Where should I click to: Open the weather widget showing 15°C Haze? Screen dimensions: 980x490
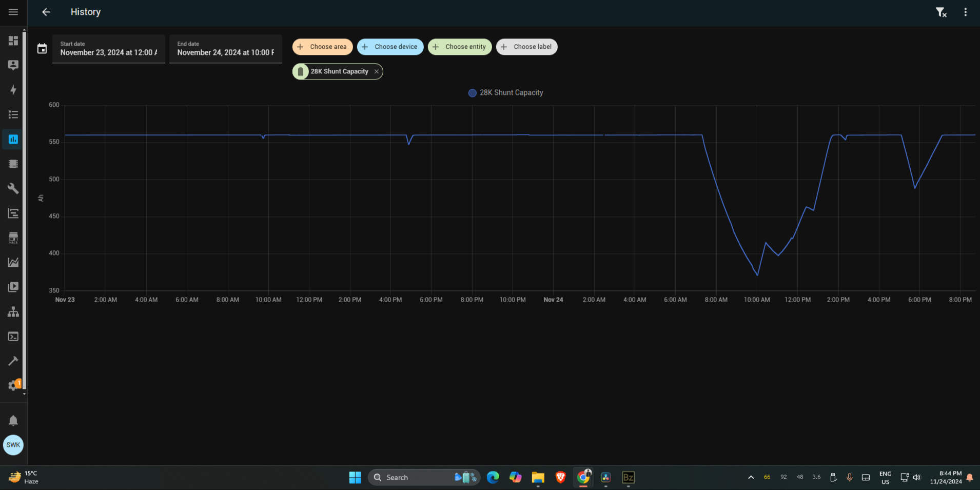tap(23, 477)
